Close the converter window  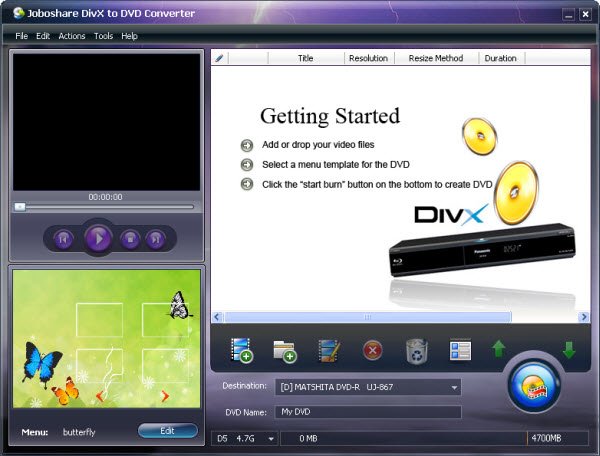click(585, 15)
